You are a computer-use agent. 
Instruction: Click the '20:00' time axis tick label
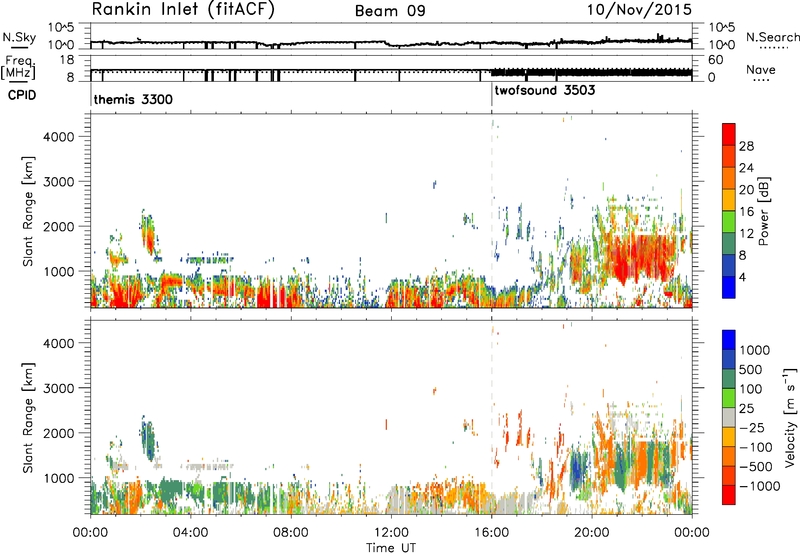coord(591,533)
